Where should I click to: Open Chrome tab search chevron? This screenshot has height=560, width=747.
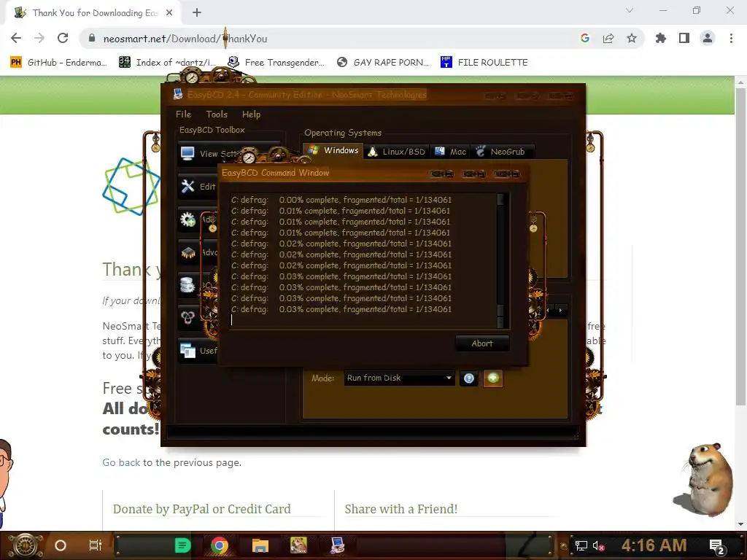click(630, 10)
